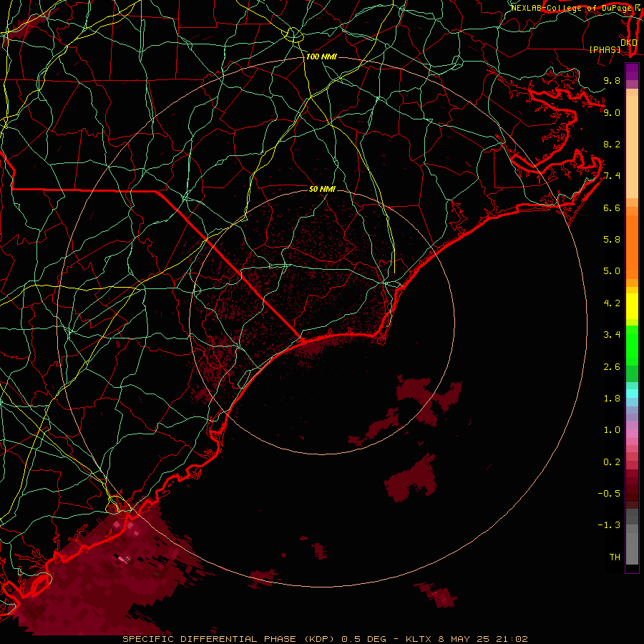The image size is (644, 644).
Task: Pick the purple top color bar segment
Action: point(632,72)
